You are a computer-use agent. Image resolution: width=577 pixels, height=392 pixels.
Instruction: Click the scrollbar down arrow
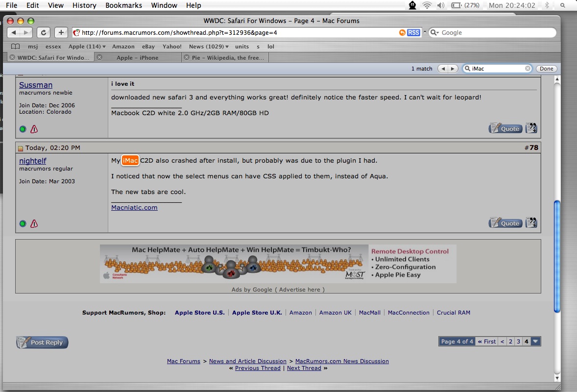click(x=557, y=378)
